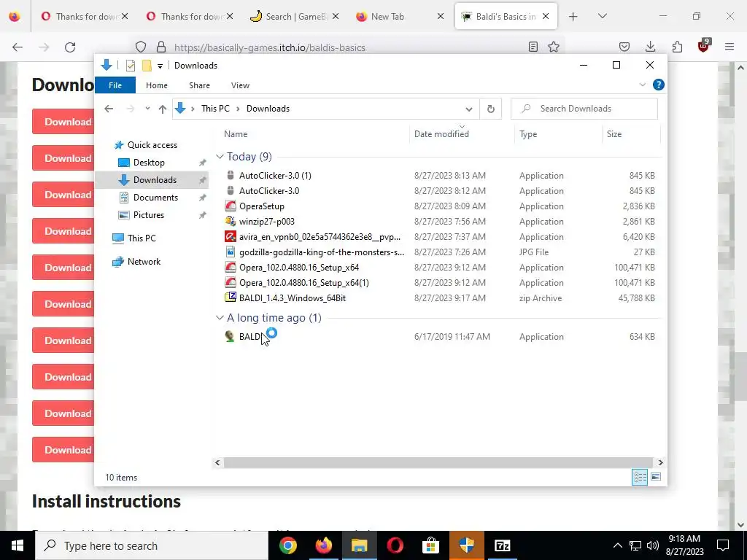Image resolution: width=747 pixels, height=560 pixels.
Task: Switch to the New Tab tab
Action: 400,17
